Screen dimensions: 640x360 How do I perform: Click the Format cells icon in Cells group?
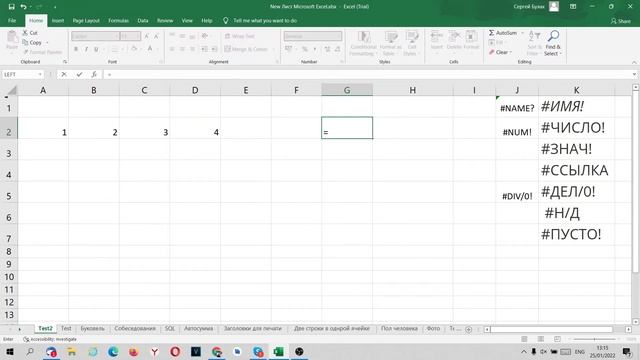[x=471, y=36]
